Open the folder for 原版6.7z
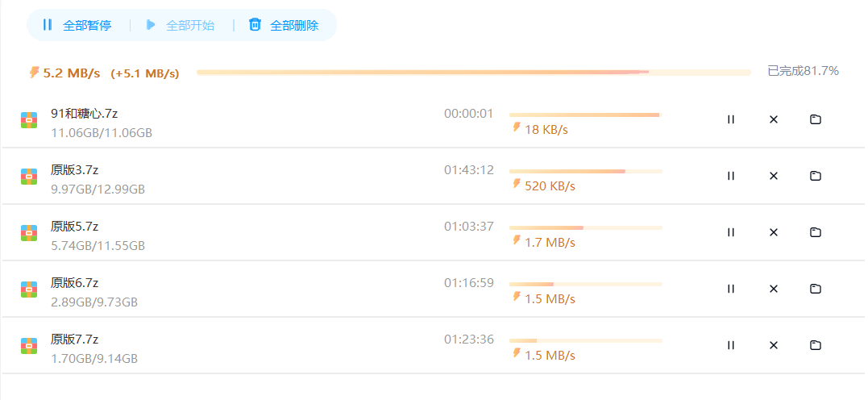The width and height of the screenshot is (868, 400). pos(816,289)
